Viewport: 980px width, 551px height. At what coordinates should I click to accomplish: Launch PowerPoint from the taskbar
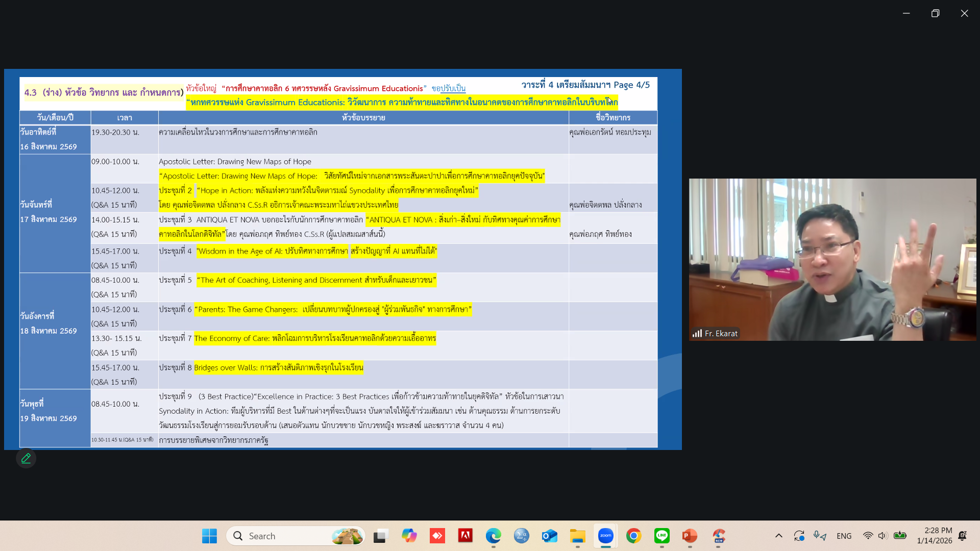690,536
